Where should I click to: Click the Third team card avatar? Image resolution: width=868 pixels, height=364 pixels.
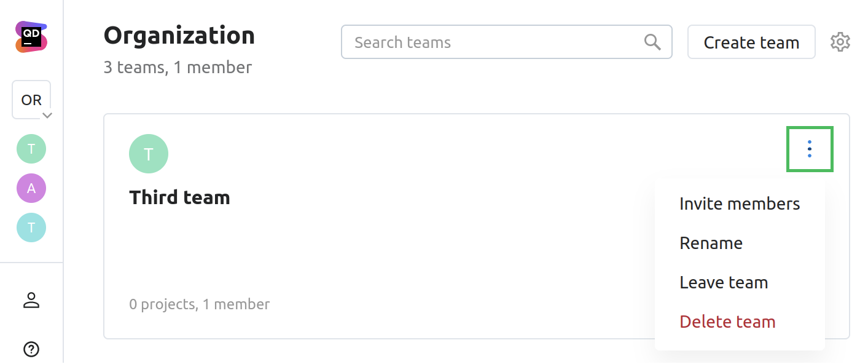click(x=149, y=154)
